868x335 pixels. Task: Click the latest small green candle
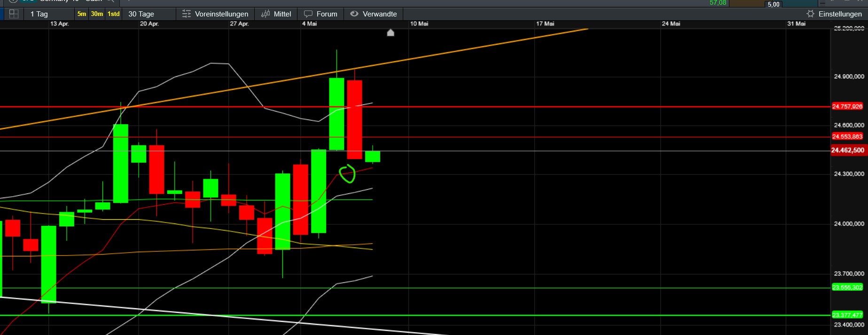[x=373, y=156]
